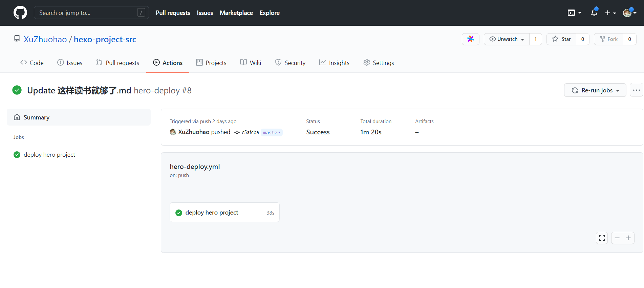This screenshot has height=288, width=644.
Task: Click the green check icon in Jobs sidebar
Action: point(17,155)
